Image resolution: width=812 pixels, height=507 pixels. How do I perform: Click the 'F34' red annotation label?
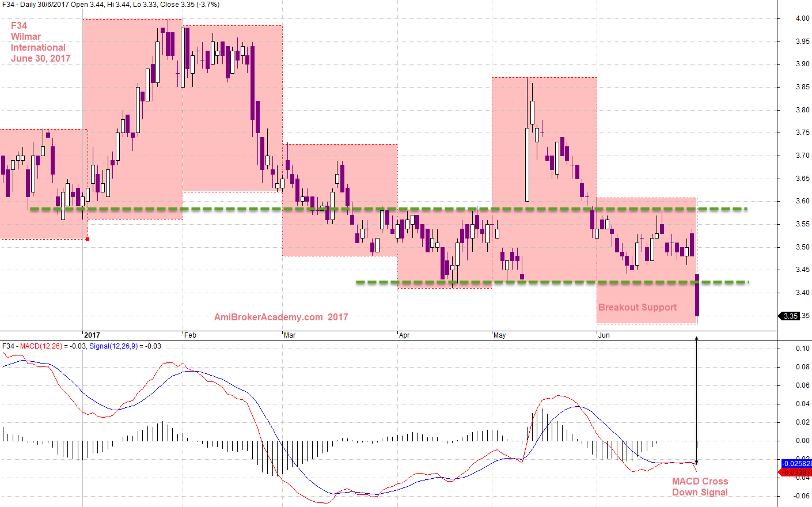pyautogui.click(x=19, y=25)
